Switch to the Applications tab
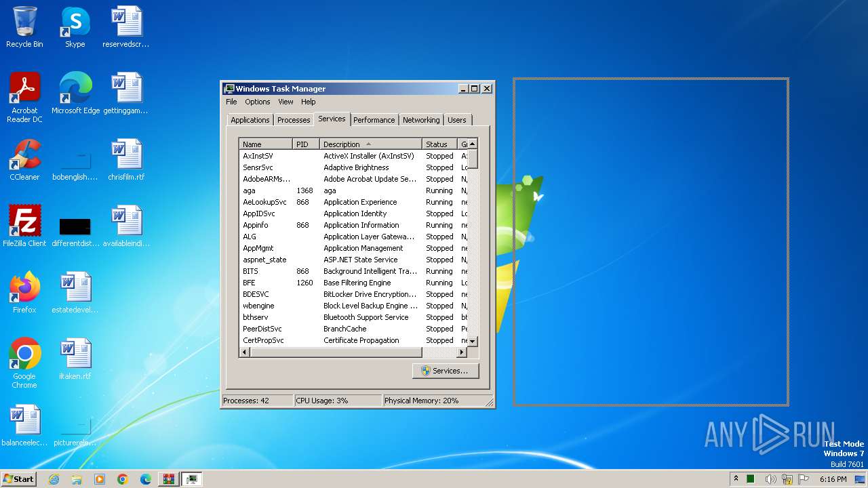 click(x=250, y=120)
